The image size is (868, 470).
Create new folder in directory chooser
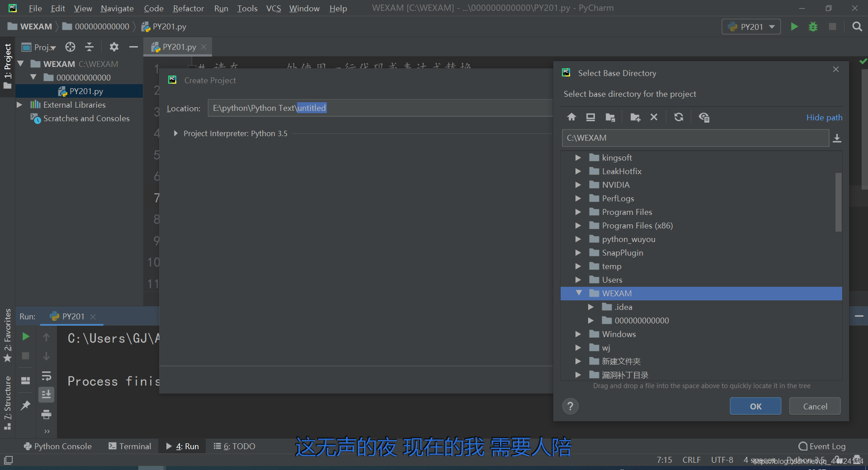[635, 117]
